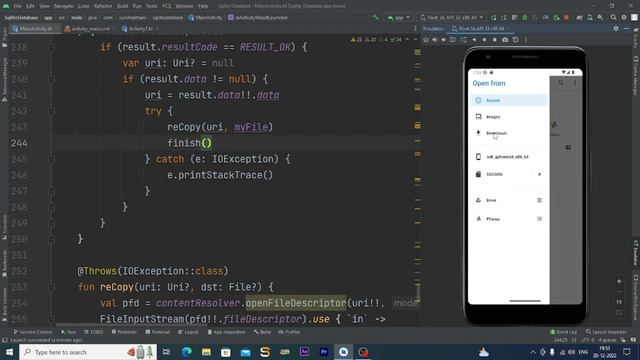Image resolution: width=640 pixels, height=360 pixels.
Task: Click the Make Project hammer icon
Action: [x=376, y=18]
